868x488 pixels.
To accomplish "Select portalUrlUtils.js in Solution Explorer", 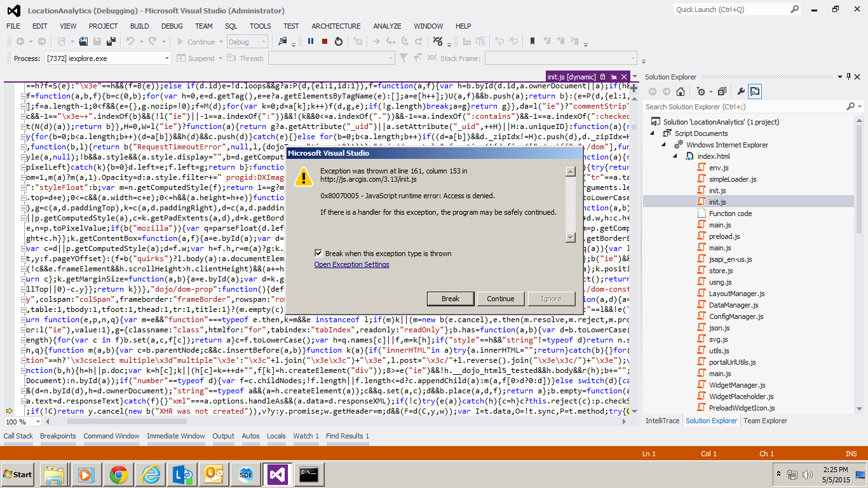I will coord(737,362).
